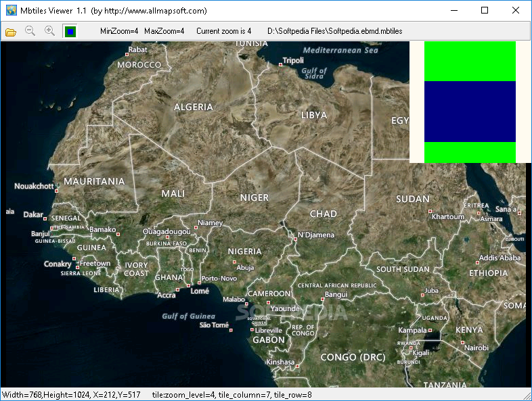Click the lower green band in coverage overview
Image resolution: width=532 pixels, height=401 pixels.
click(470, 152)
